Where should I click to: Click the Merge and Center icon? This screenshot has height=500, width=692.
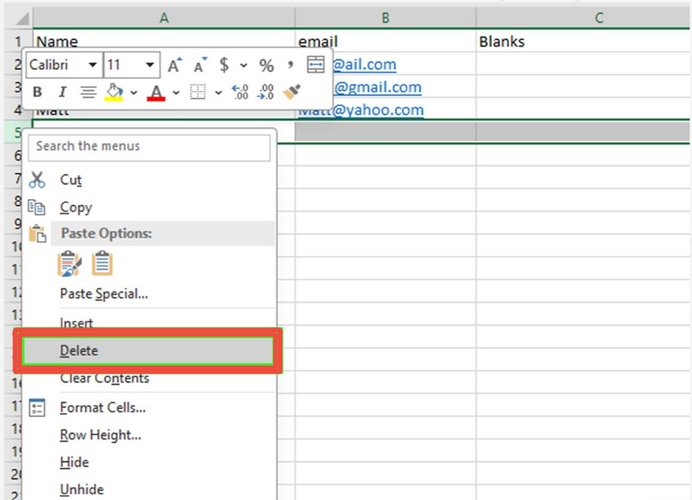[x=315, y=65]
